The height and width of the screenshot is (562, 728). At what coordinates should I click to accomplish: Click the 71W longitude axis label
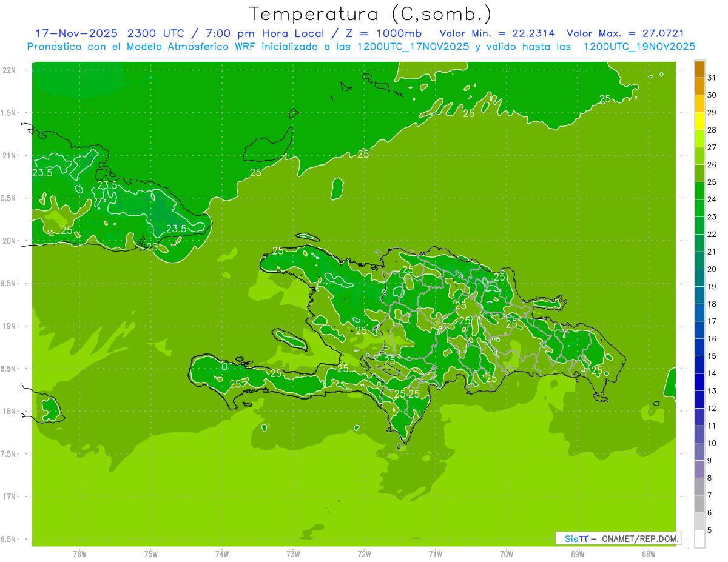(x=435, y=554)
